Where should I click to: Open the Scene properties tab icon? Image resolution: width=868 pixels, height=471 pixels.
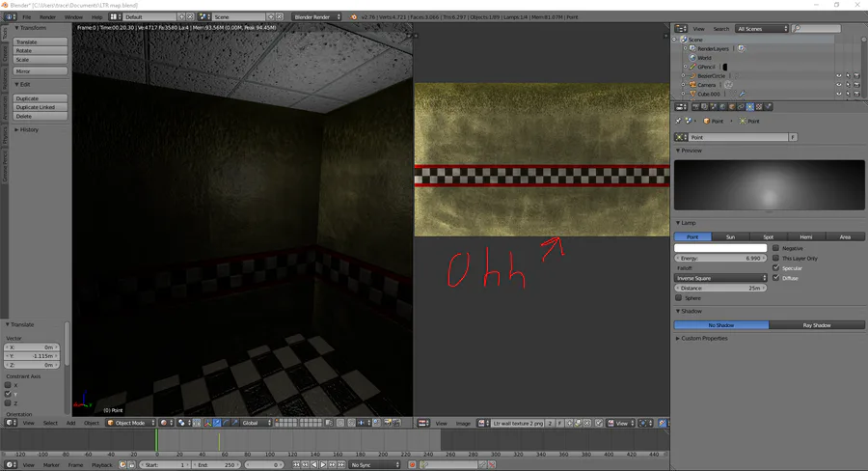(x=714, y=107)
